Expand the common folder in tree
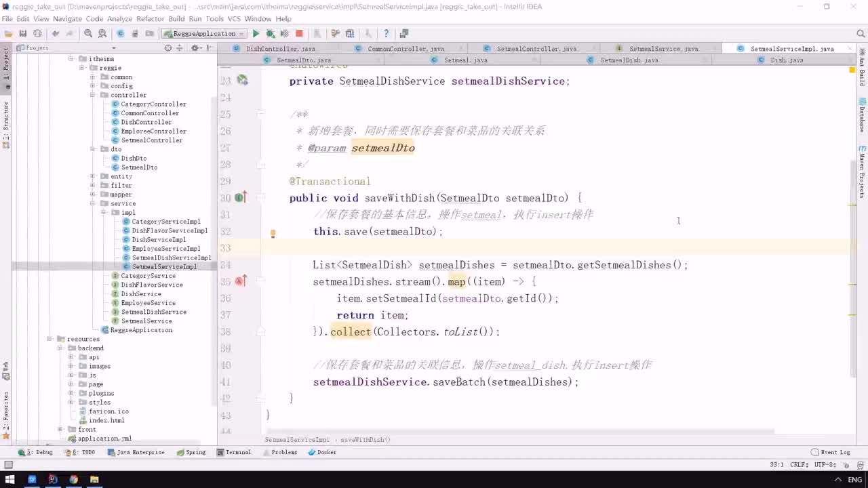 pyautogui.click(x=92, y=77)
